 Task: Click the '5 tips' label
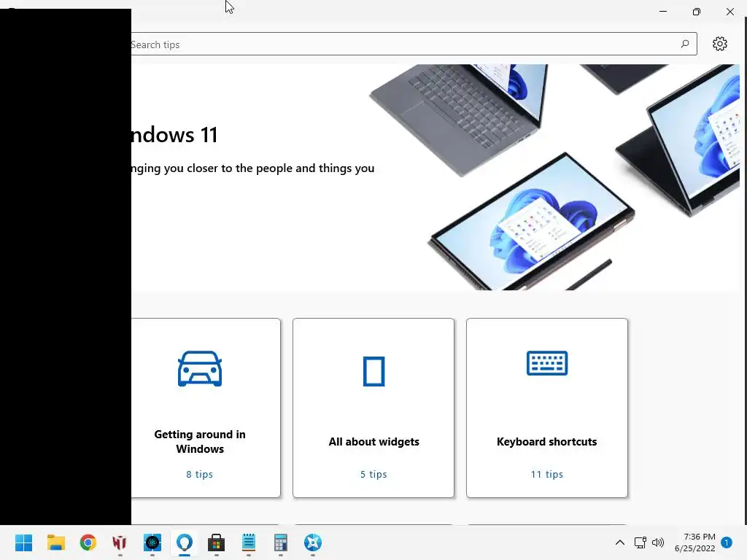[373, 474]
